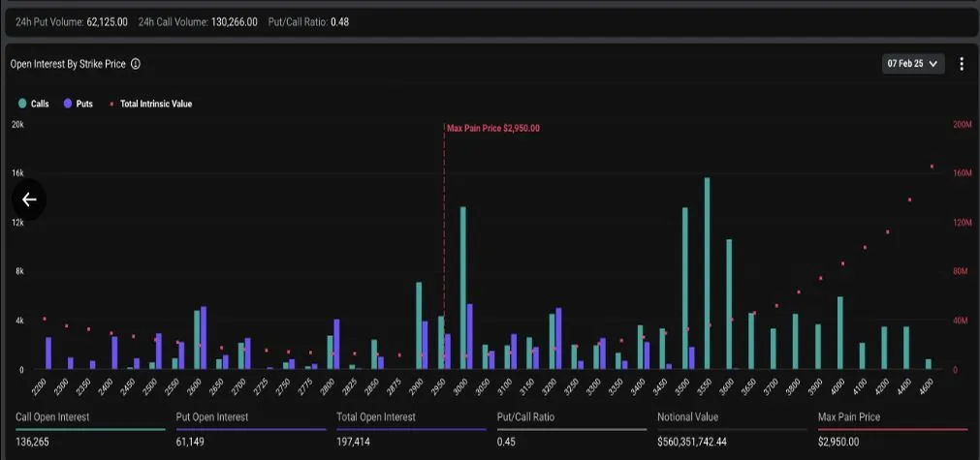The width and height of the screenshot is (980, 460).
Task: Click info icon beside Open Interest By Strike Price
Action: 136,64
